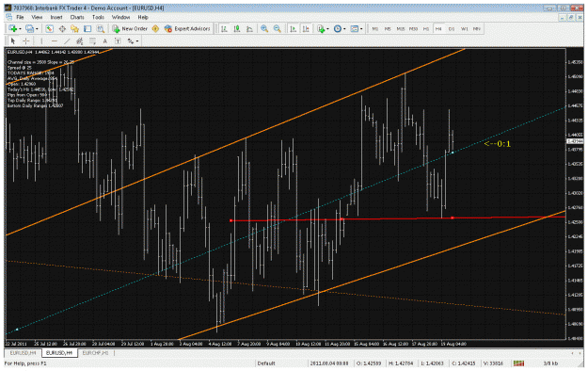Click the 'V: 33816' volume status text
The height and width of the screenshot is (371, 588).
click(493, 363)
